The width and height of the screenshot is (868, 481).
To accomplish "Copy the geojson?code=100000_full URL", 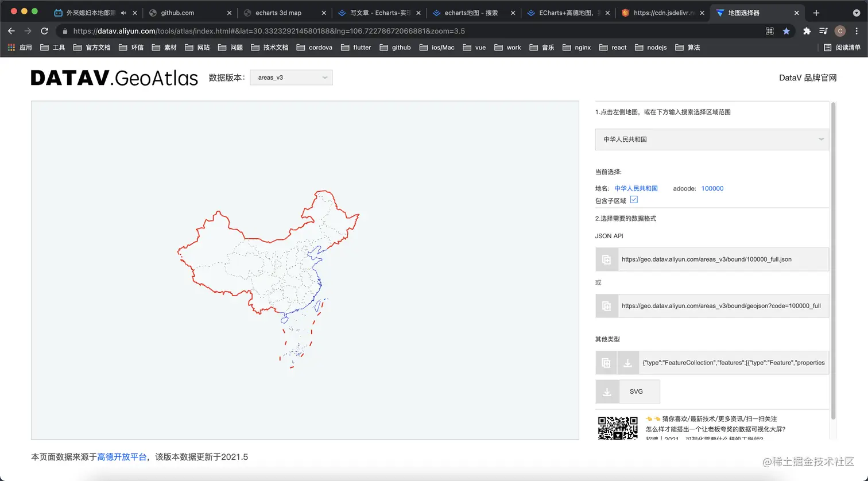I will (x=607, y=306).
